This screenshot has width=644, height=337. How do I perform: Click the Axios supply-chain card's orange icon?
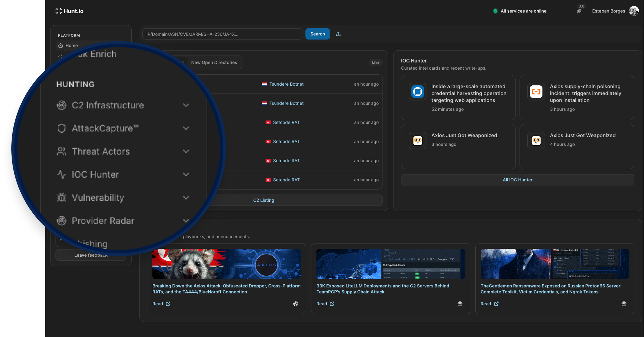pos(536,92)
